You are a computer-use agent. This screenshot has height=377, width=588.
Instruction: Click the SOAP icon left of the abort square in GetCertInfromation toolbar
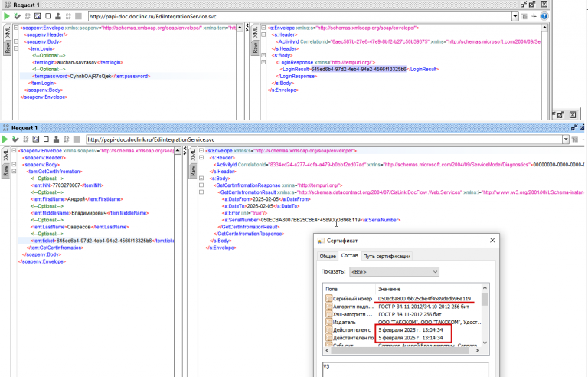point(67,139)
